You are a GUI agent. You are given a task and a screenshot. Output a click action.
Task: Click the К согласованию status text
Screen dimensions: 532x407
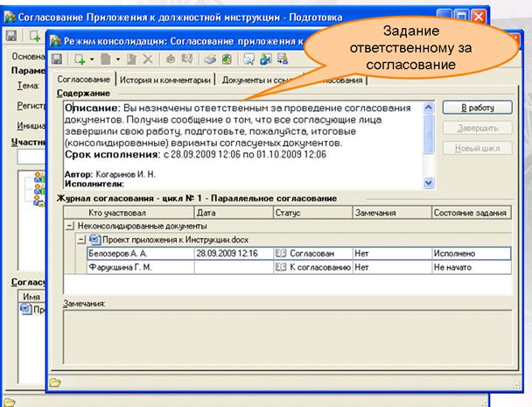coord(320,268)
